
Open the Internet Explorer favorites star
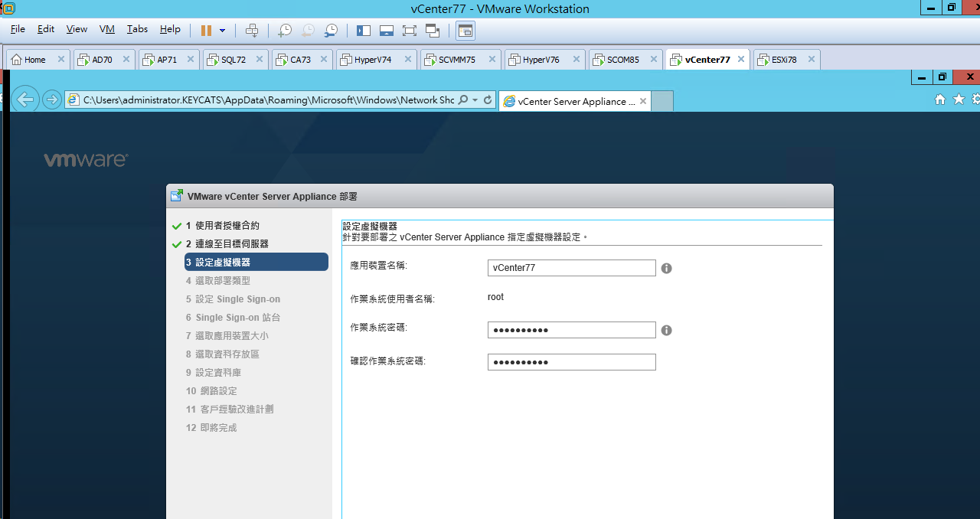coord(959,100)
